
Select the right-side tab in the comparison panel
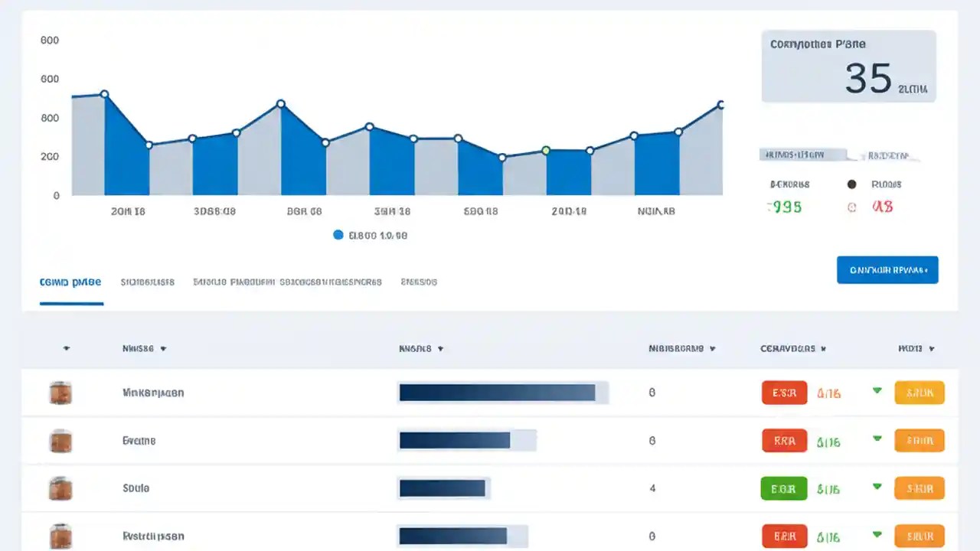(890, 154)
